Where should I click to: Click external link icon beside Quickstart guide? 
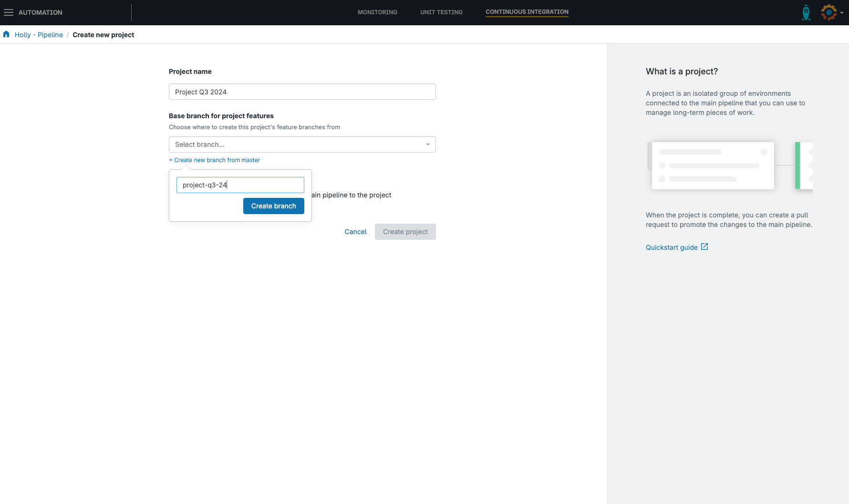[x=704, y=247]
